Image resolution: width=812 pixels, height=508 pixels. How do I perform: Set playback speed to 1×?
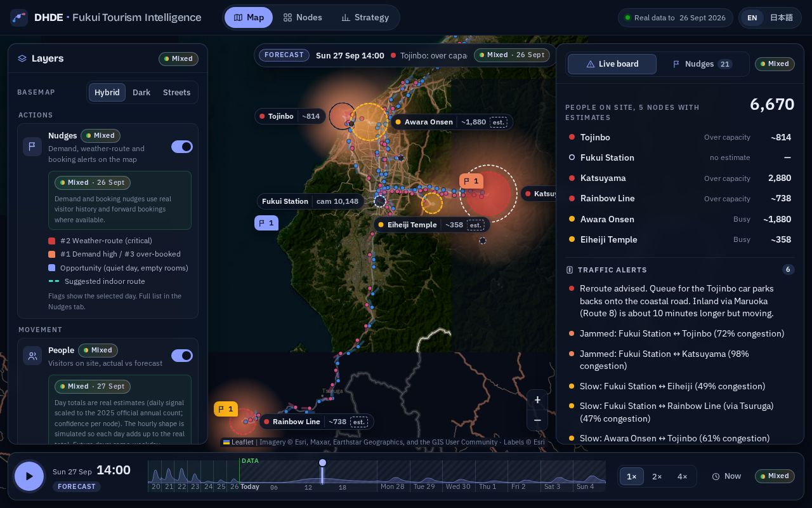(x=632, y=476)
